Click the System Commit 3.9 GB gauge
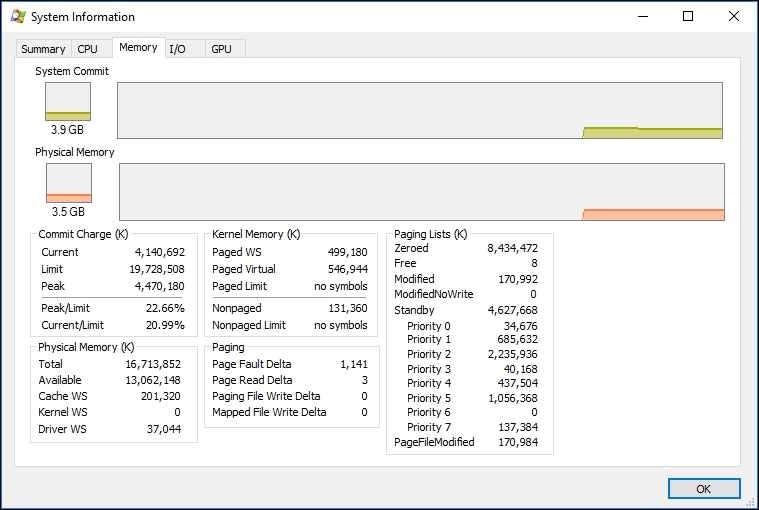 [68, 101]
